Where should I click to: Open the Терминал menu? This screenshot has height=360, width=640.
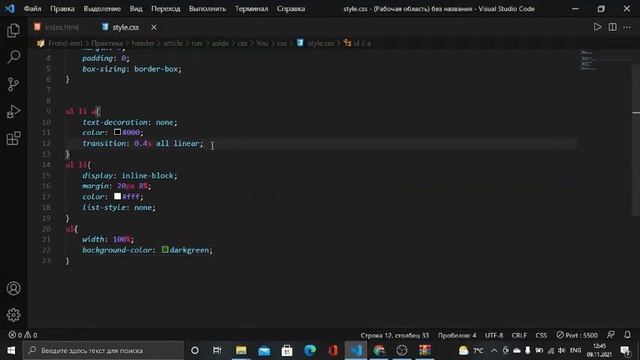[251, 9]
